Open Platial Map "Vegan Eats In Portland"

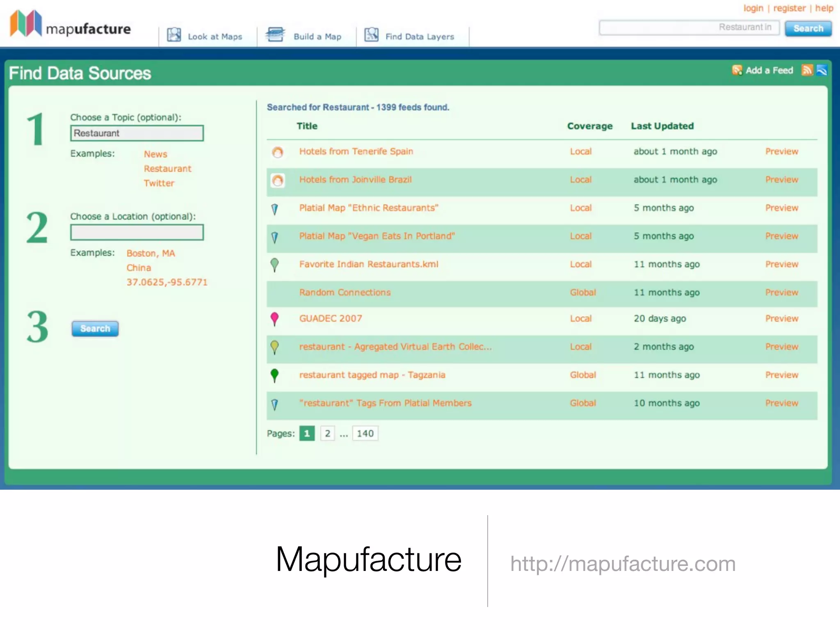point(377,236)
